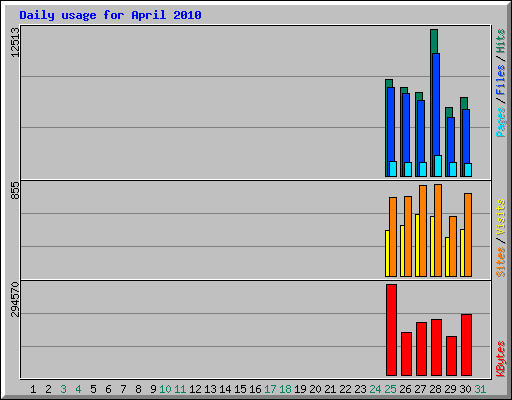Select the orange Sites bar for day 27
The image size is (512, 400).
click(423, 231)
